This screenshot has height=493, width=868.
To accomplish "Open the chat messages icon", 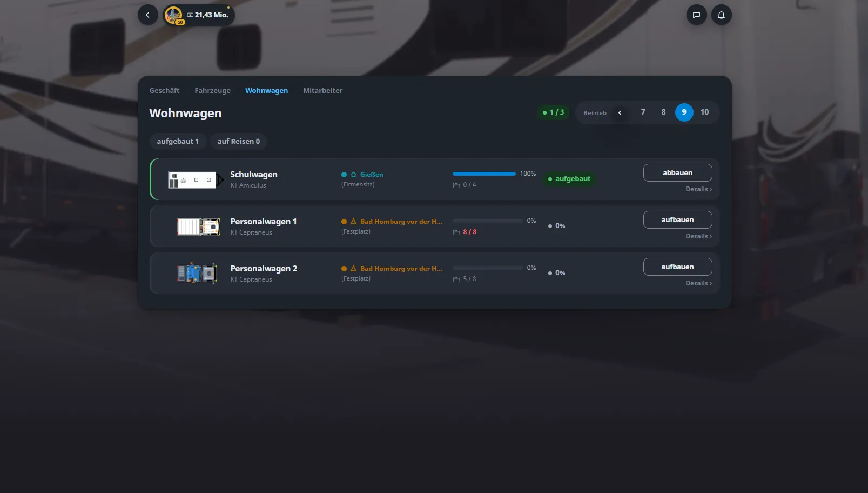I will [x=696, y=15].
